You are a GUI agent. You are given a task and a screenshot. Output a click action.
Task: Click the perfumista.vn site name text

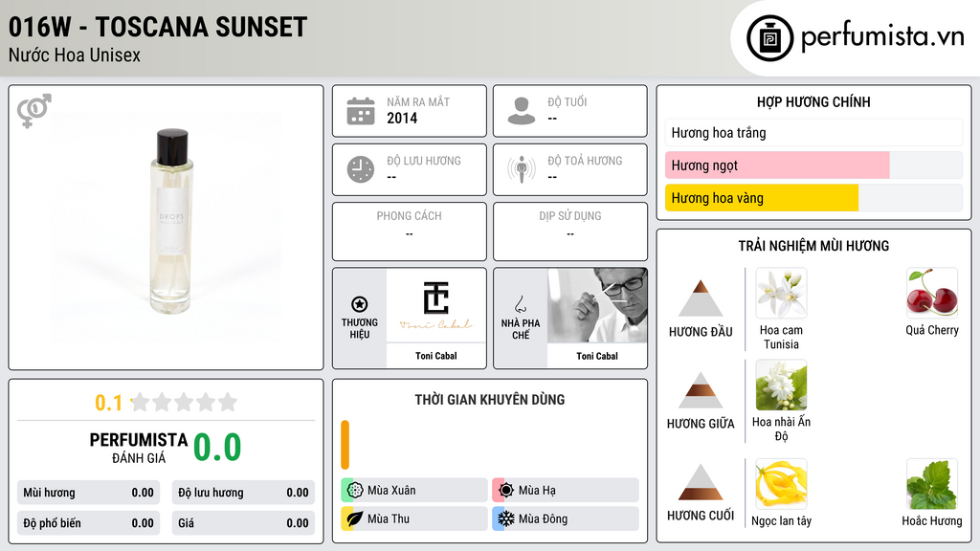[x=882, y=36]
